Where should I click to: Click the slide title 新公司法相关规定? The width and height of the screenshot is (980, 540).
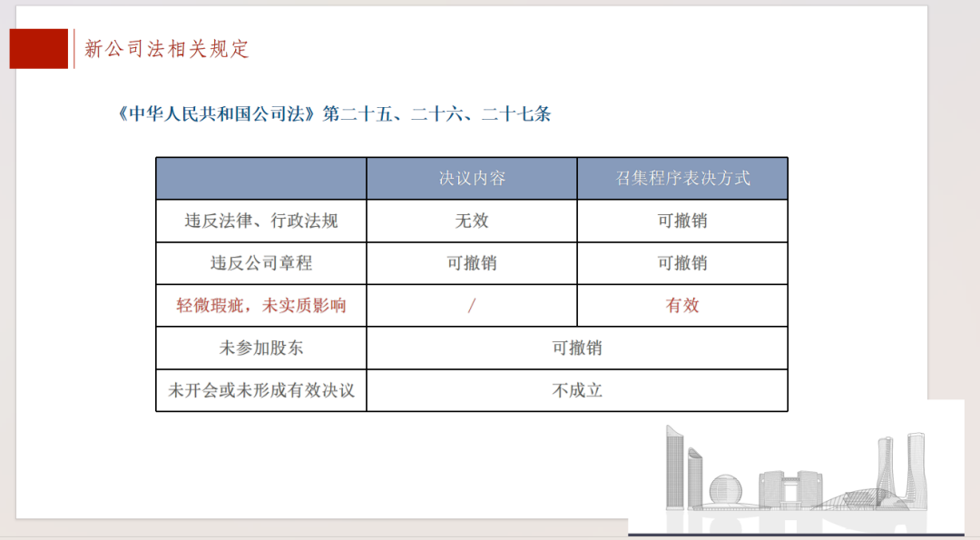167,49
